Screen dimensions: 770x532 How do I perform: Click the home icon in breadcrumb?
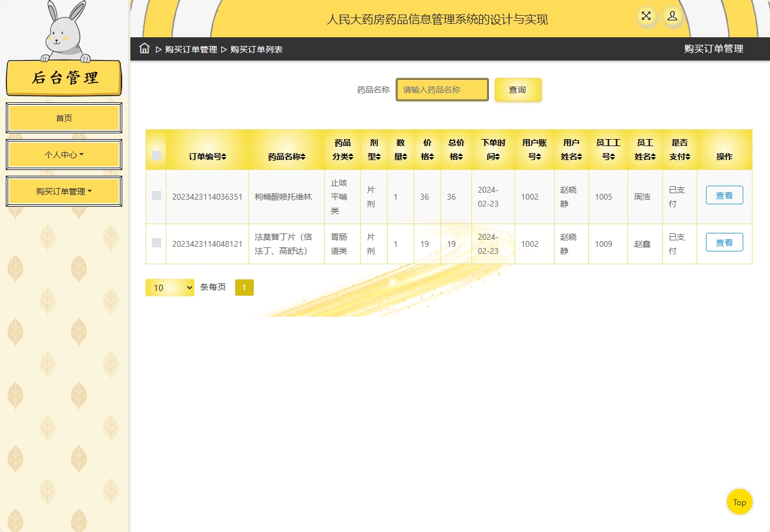point(144,49)
